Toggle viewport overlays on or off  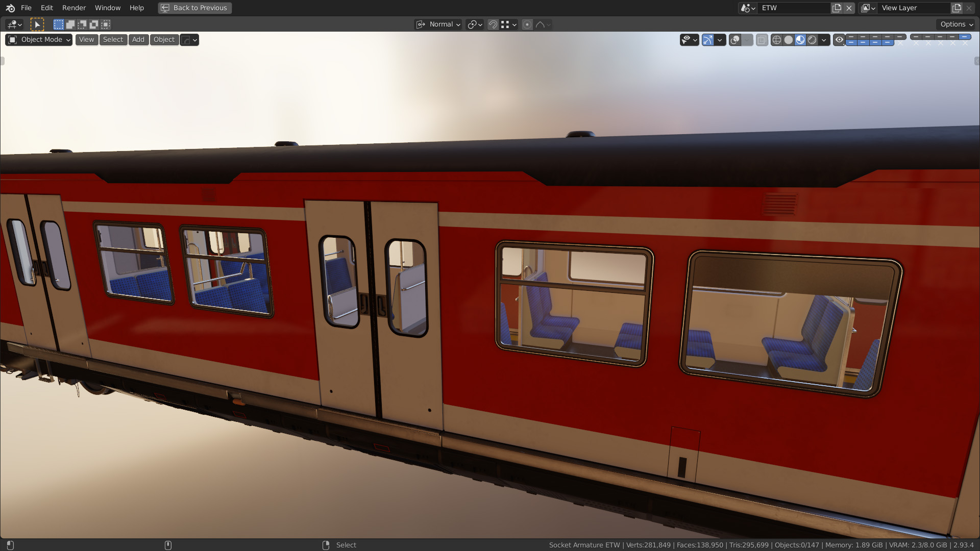(x=735, y=40)
